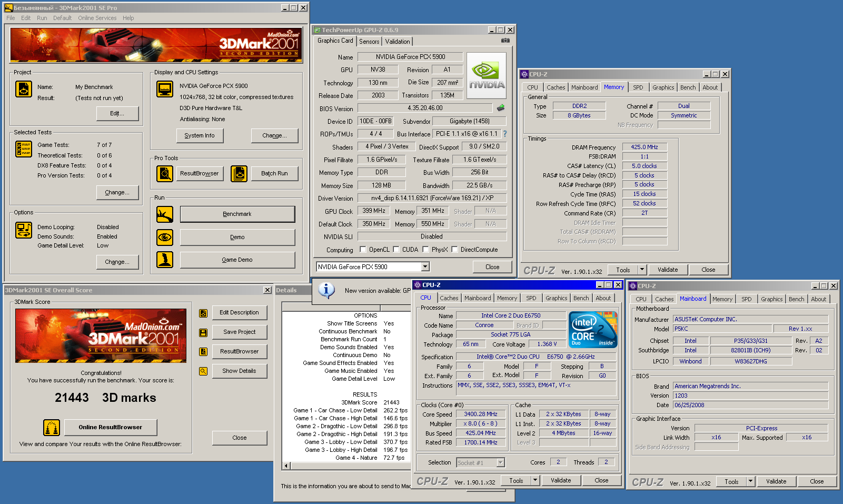
Task: Open the GPU selection dropdown in GPU-Z
Action: pyautogui.click(x=425, y=267)
